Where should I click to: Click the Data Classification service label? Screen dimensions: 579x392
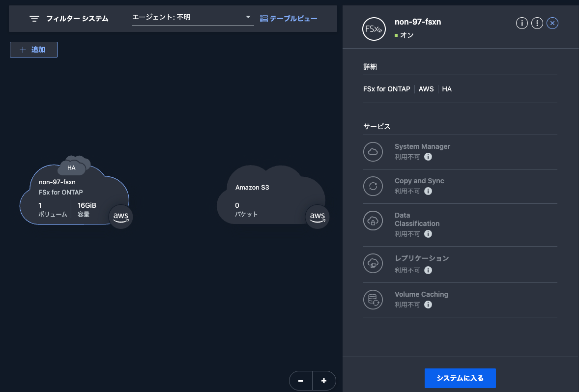(417, 219)
